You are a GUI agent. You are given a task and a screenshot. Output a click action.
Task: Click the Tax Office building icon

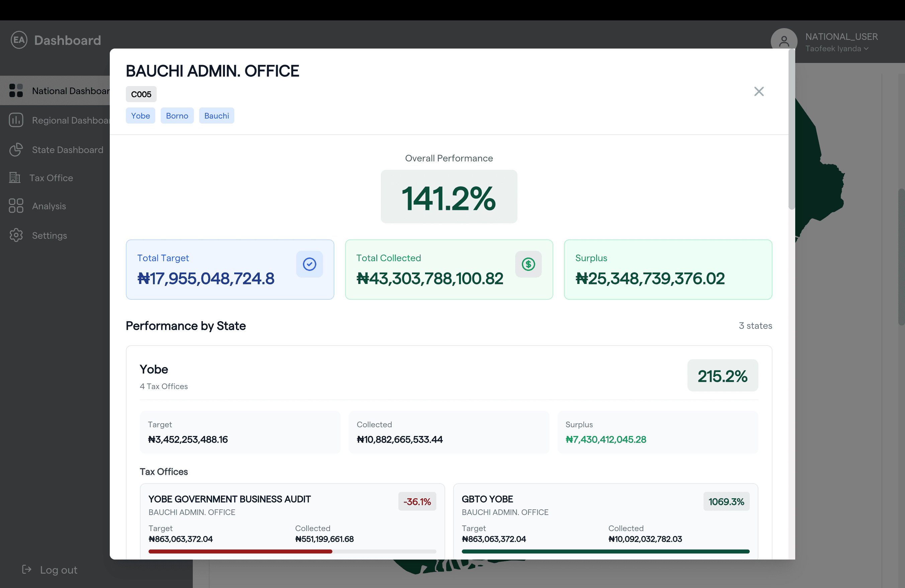15,177
